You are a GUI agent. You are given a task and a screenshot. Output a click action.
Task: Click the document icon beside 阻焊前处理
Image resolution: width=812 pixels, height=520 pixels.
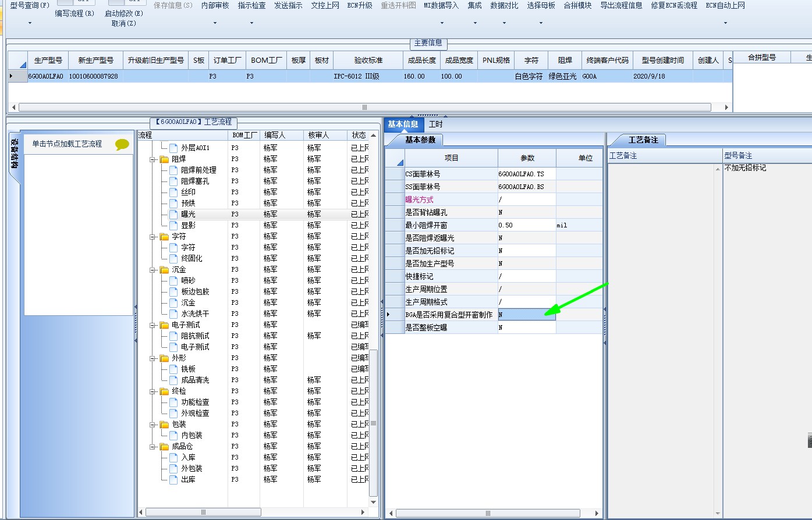(173, 170)
